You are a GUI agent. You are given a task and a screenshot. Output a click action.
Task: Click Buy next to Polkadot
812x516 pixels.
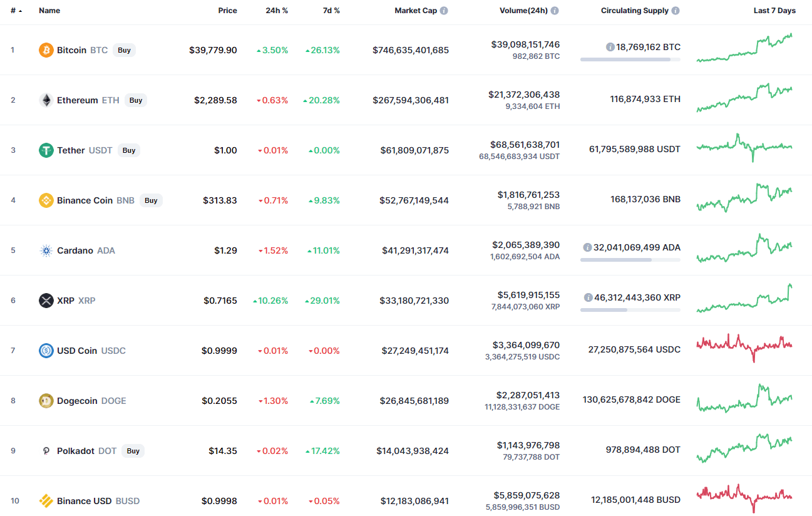tap(133, 451)
